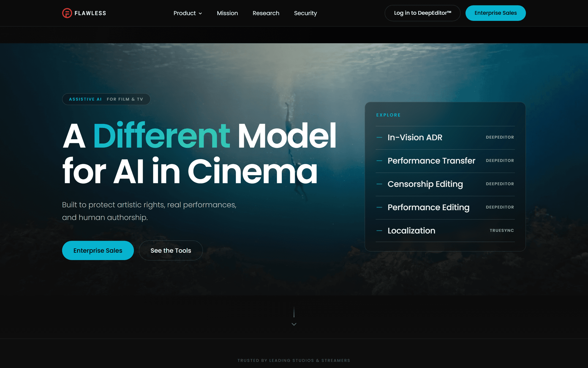This screenshot has height=368, width=588.
Task: Click the Trusted by Leading Studios text
Action: click(x=294, y=360)
